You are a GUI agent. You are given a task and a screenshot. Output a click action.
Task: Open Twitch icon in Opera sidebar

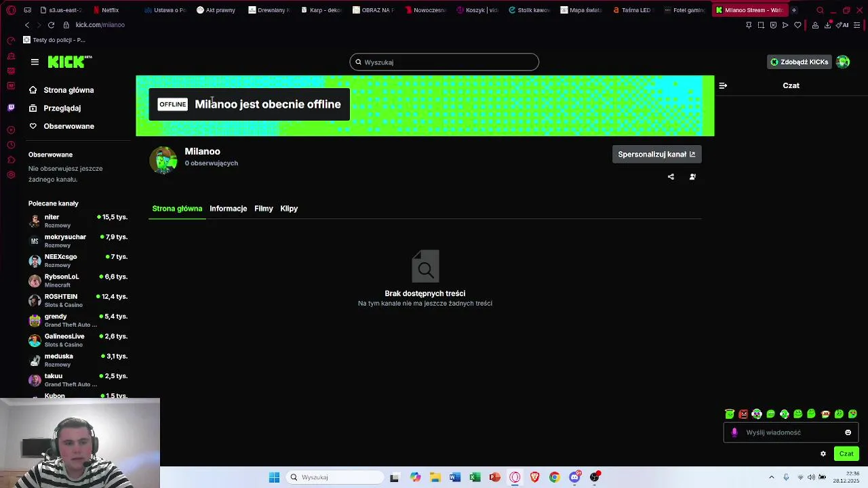(11, 107)
